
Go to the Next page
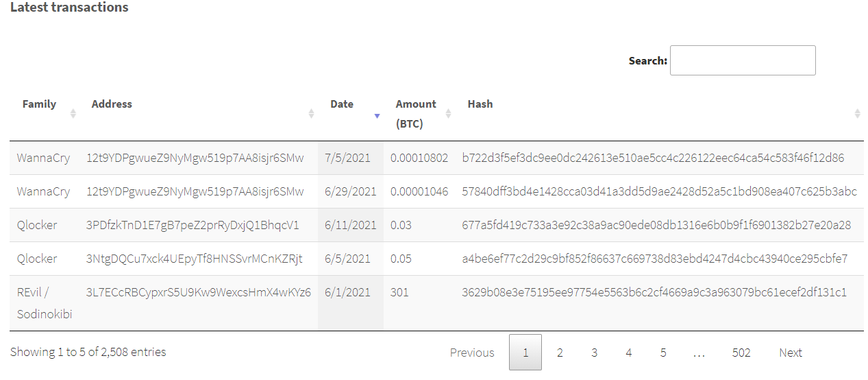click(791, 353)
